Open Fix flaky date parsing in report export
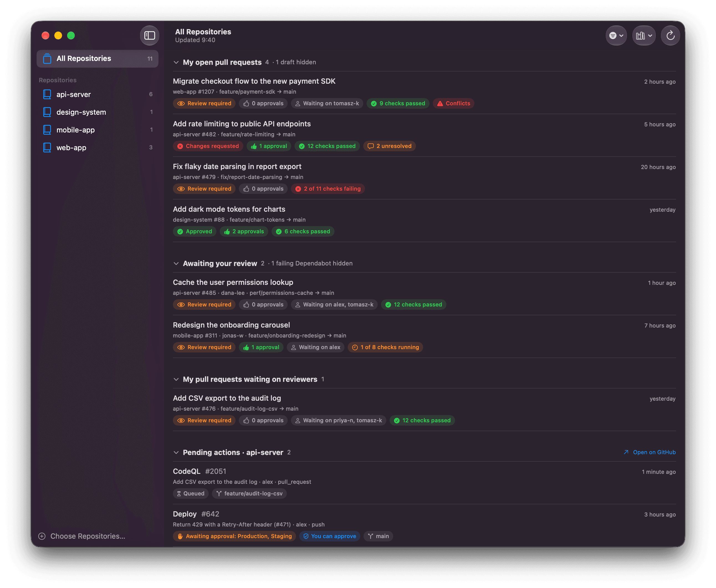This screenshot has width=716, height=588. [237, 167]
